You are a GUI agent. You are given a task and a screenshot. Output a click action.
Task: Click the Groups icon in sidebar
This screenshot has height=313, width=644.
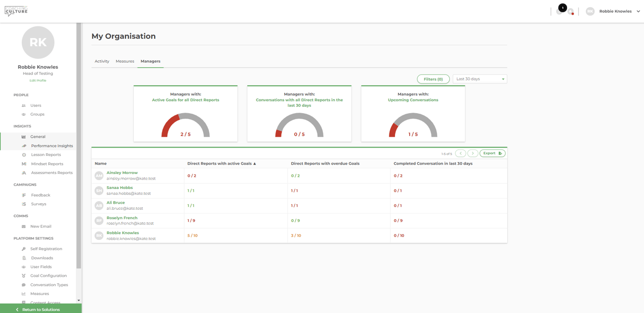pos(24,115)
